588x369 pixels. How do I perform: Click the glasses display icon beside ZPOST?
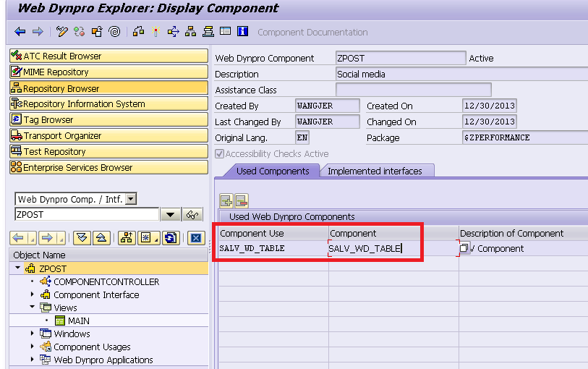(x=192, y=214)
